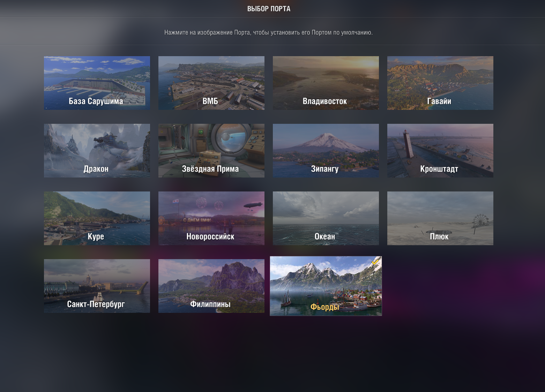The image size is (545, 392).
Task: Click the Фьорды yellow label
Action: 325,307
